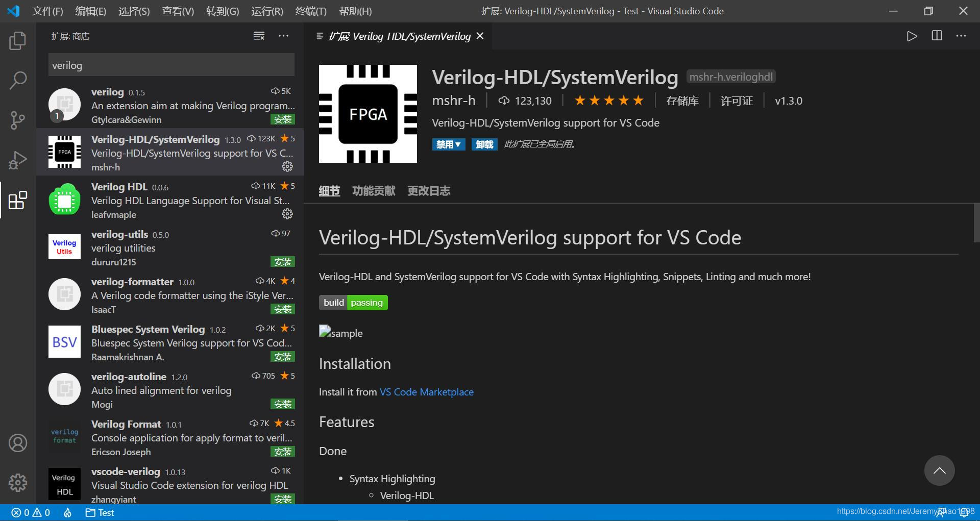Image resolution: width=980 pixels, height=521 pixels.
Task: Install the verilog-formatter extension
Action: click(283, 309)
